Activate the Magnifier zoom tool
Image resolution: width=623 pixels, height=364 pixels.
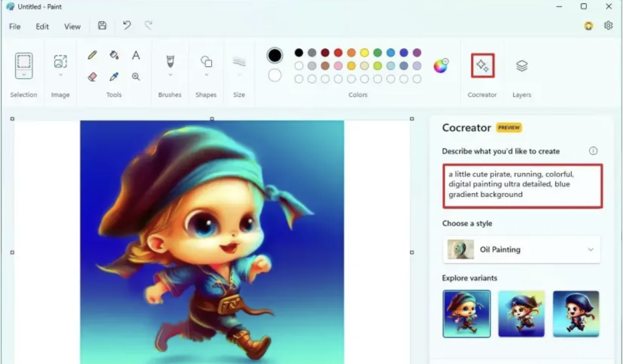[x=136, y=77]
